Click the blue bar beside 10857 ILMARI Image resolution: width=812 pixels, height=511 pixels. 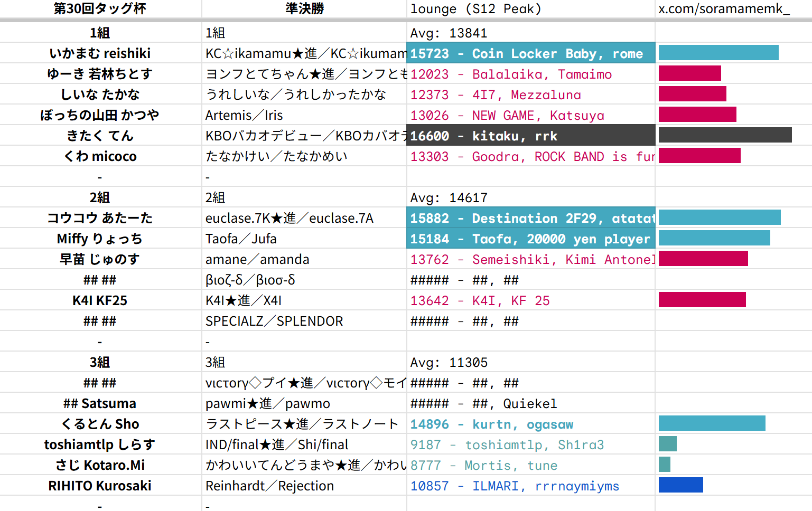[681, 485]
